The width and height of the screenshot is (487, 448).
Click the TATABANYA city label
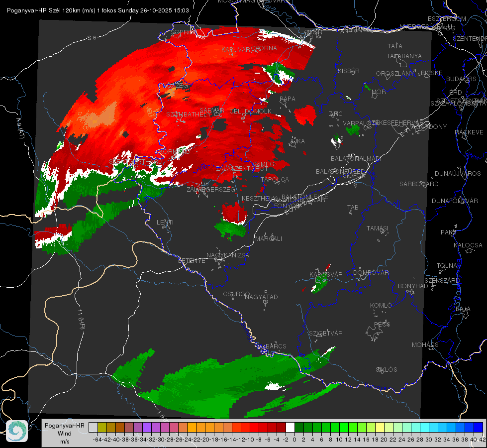404,56
